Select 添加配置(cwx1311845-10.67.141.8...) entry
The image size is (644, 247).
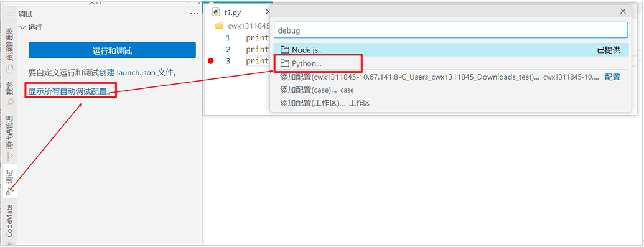coord(450,77)
